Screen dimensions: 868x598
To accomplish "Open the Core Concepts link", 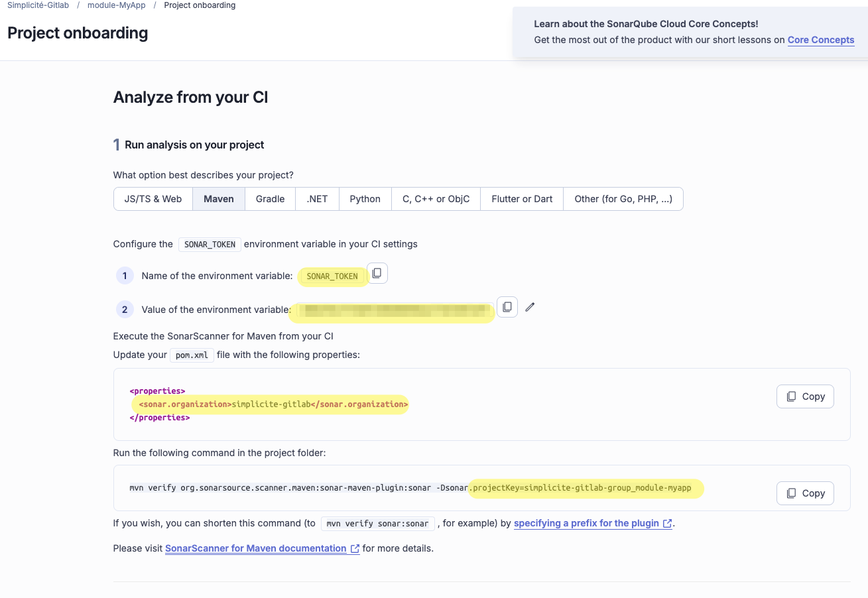I will (820, 40).
